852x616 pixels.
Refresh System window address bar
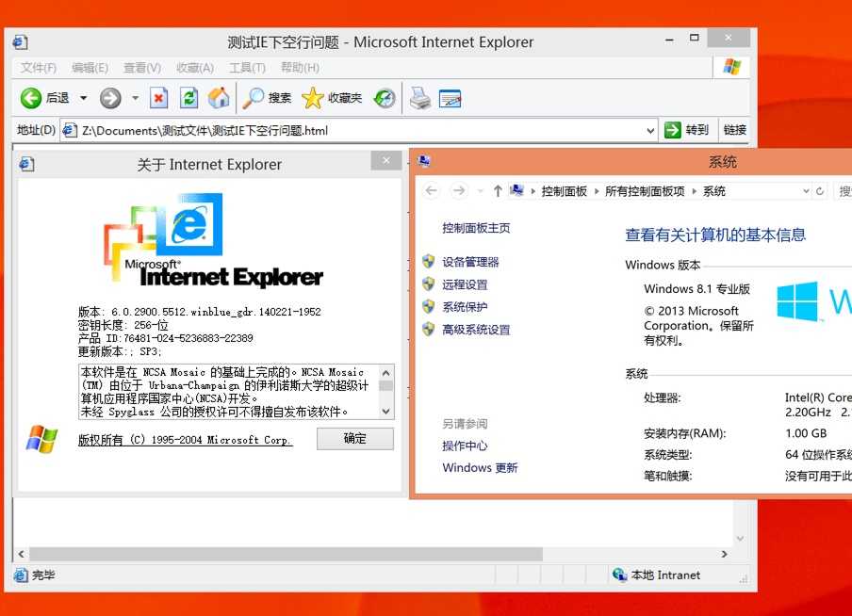tap(820, 191)
